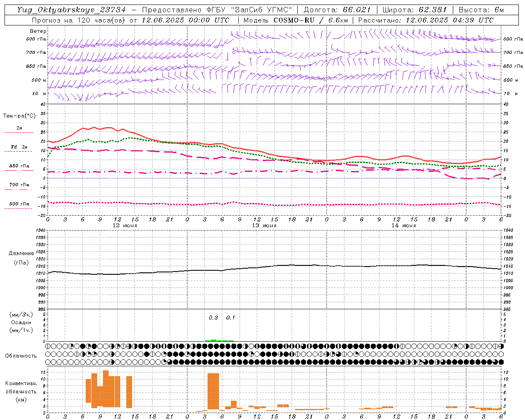Viewport: 525px width, 420px height.
Task: Click the station title Yug_Oktyabrskoye_23734
Action: click(71, 10)
